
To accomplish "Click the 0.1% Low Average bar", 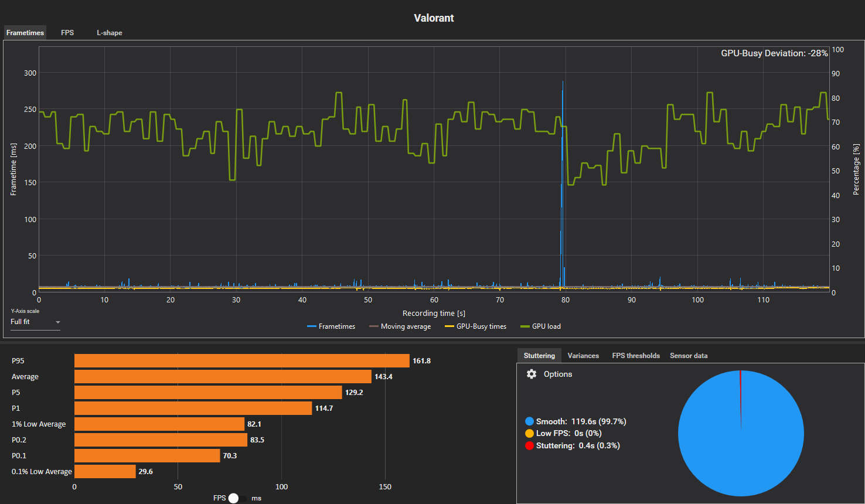I will (105, 471).
